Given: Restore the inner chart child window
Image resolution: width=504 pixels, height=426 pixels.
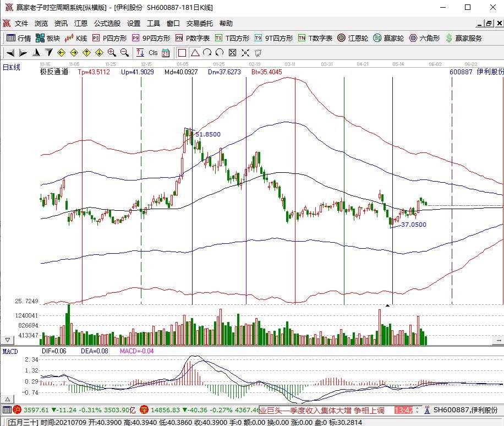Looking at the screenshot, I should tap(489, 23).
